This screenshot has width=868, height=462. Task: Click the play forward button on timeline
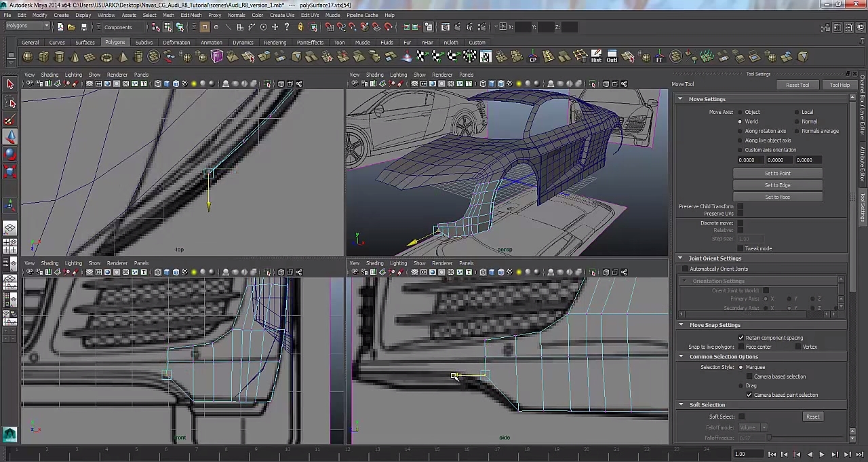[x=821, y=455]
